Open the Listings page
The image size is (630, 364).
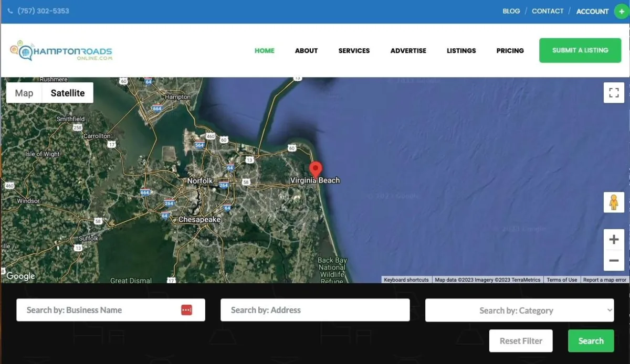point(461,51)
